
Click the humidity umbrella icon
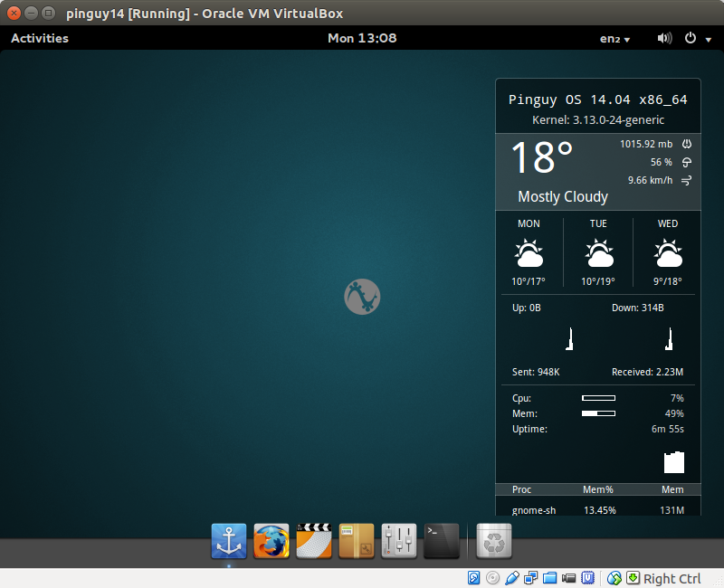[x=687, y=162]
